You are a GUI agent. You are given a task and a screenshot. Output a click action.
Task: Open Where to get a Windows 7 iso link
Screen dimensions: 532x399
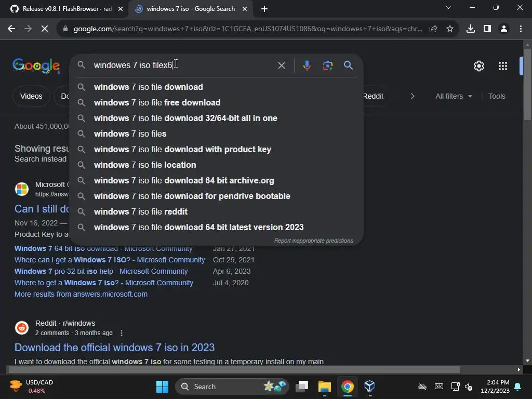[104, 283]
